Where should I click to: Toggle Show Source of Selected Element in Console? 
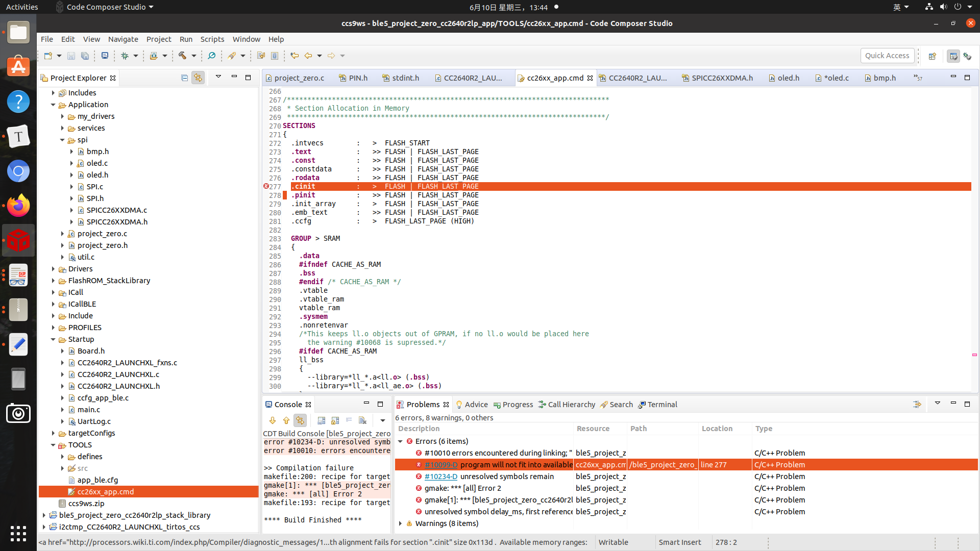(x=300, y=420)
